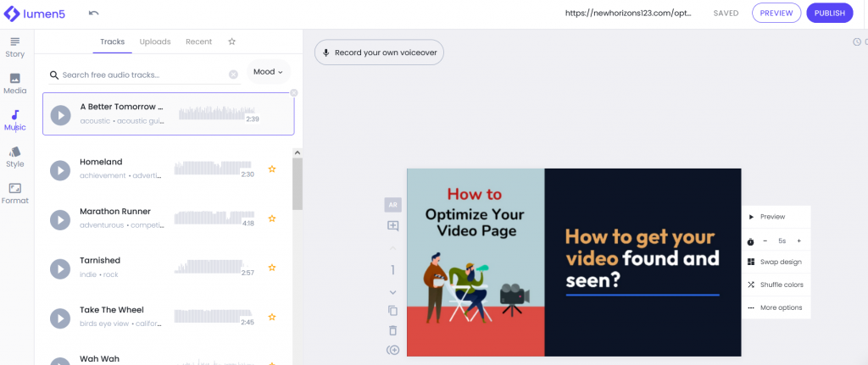Image resolution: width=868 pixels, height=365 pixels.
Task: Open the favorites star tab
Action: tap(232, 41)
